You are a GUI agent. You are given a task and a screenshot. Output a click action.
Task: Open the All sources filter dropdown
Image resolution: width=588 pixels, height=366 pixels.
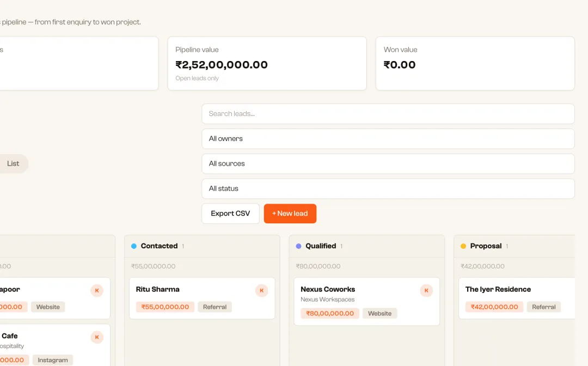click(388, 164)
